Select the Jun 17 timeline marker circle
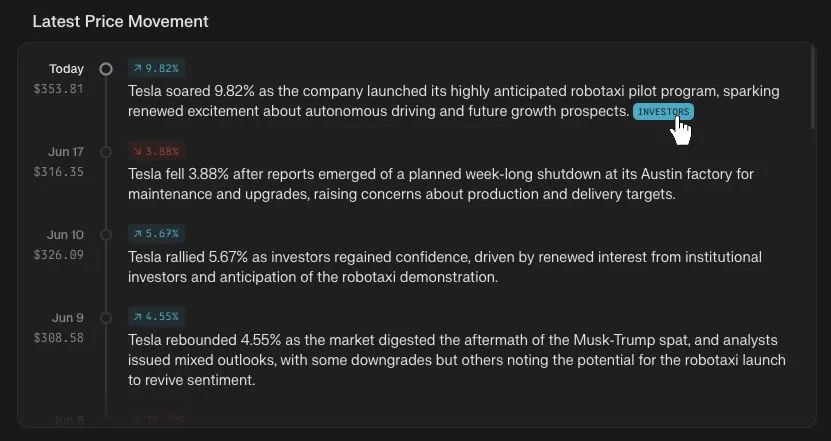 tap(106, 152)
